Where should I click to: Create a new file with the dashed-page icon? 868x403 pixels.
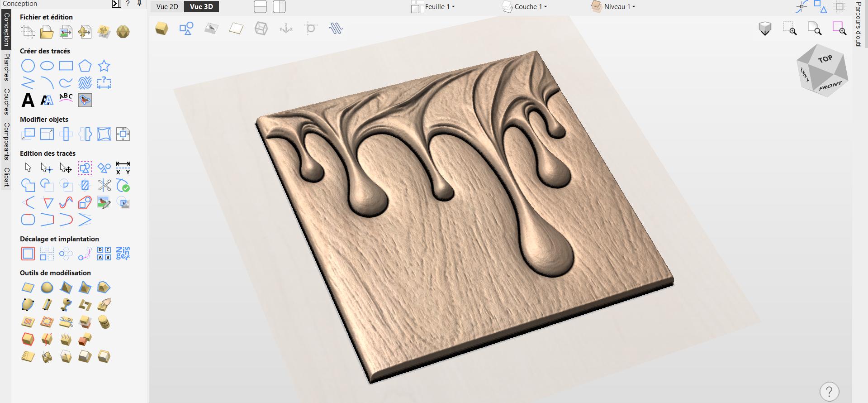pyautogui.click(x=28, y=32)
